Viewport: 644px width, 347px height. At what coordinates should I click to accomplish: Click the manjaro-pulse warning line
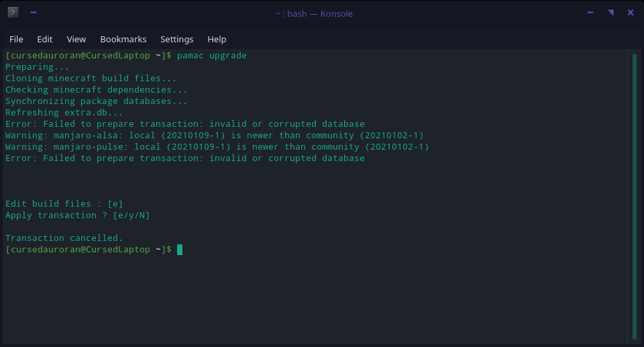217,147
